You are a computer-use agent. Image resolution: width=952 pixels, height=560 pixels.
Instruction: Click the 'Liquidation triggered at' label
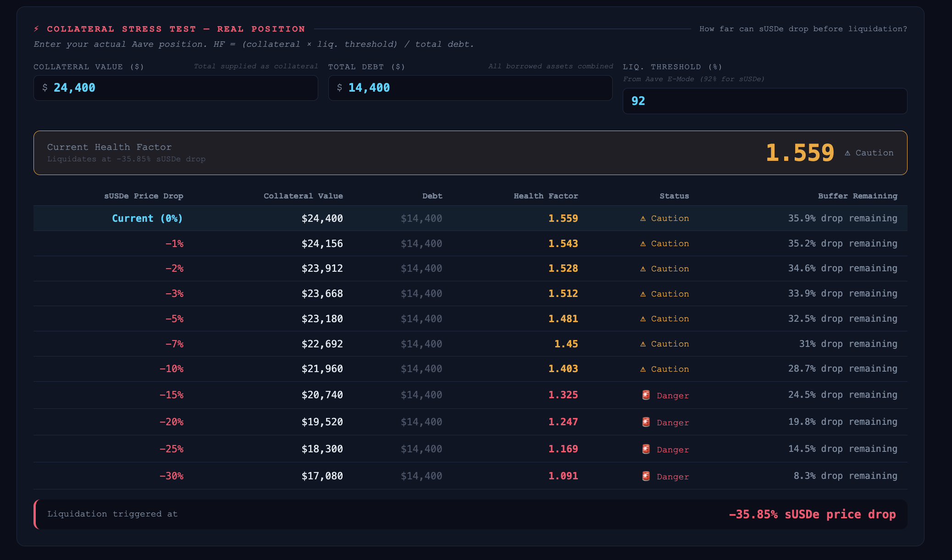pyautogui.click(x=112, y=514)
